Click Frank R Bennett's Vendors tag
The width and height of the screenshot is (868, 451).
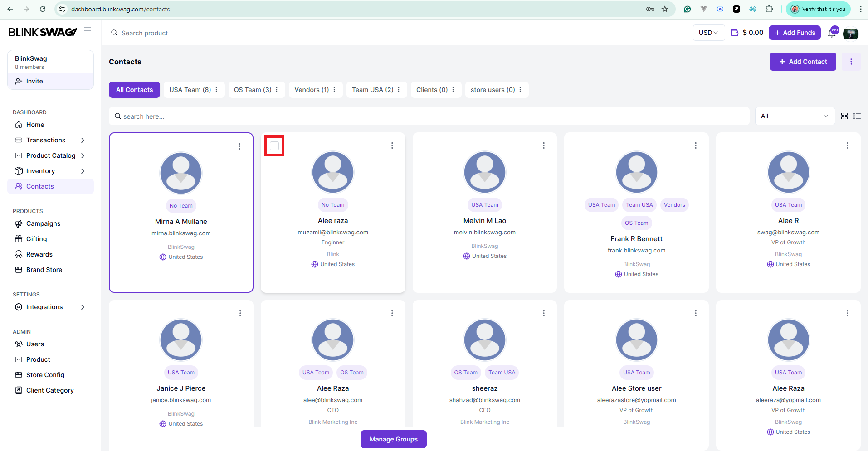[x=674, y=205]
